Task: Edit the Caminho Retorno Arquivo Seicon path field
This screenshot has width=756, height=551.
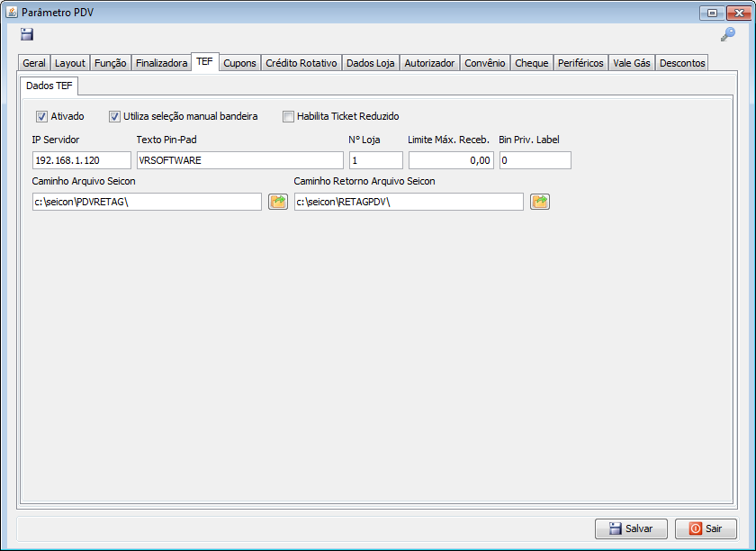Action: point(409,202)
